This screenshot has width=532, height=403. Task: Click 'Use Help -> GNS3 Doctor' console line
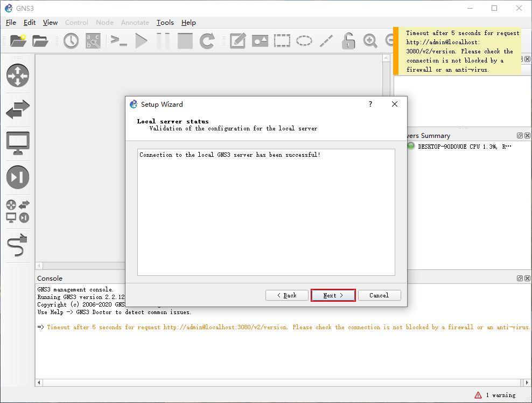114,312
